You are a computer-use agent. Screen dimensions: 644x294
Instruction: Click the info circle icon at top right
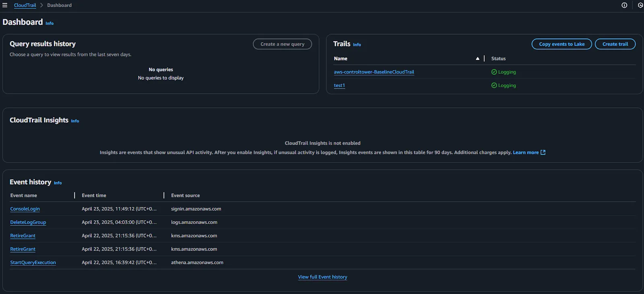pos(624,5)
